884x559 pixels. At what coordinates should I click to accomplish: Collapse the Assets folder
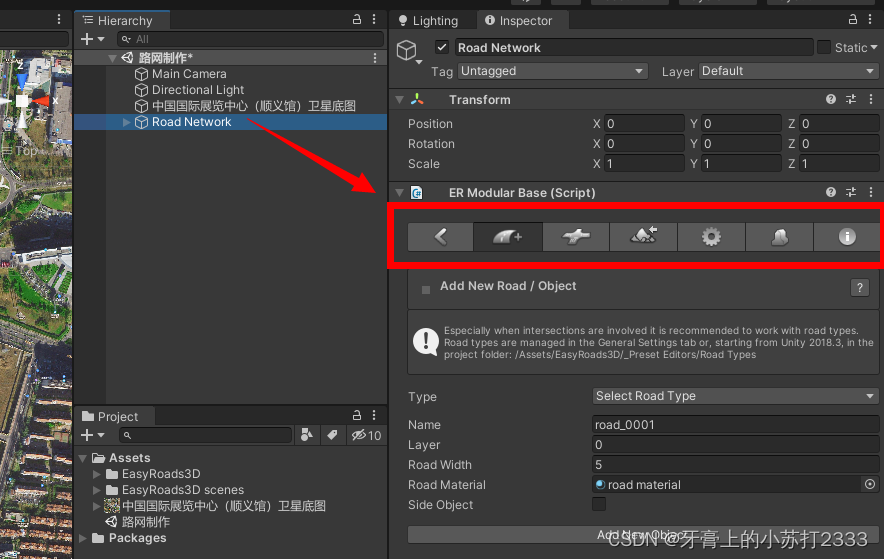[83, 458]
